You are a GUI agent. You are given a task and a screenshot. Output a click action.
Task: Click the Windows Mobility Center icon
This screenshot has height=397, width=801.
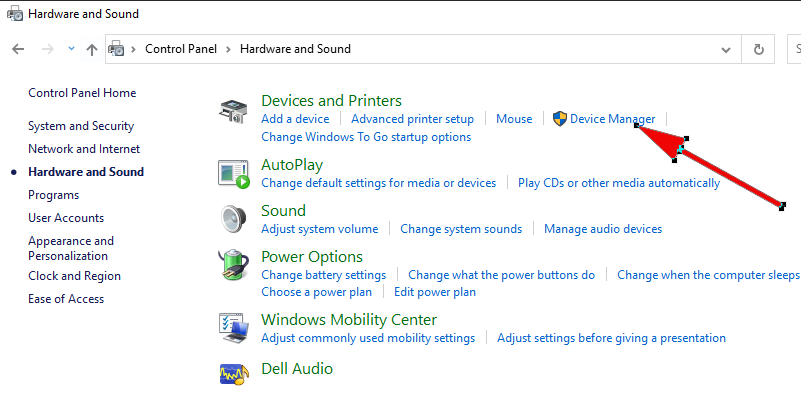[234, 329]
